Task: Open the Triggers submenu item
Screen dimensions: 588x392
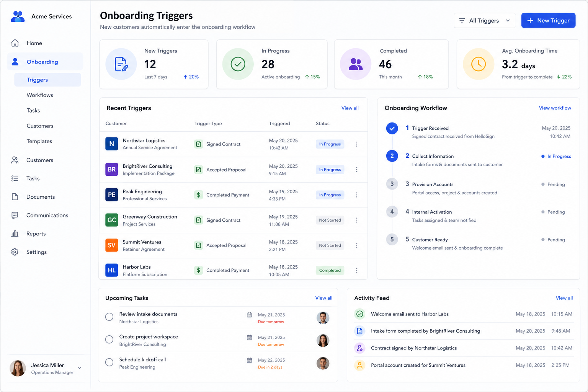Action: (47, 80)
